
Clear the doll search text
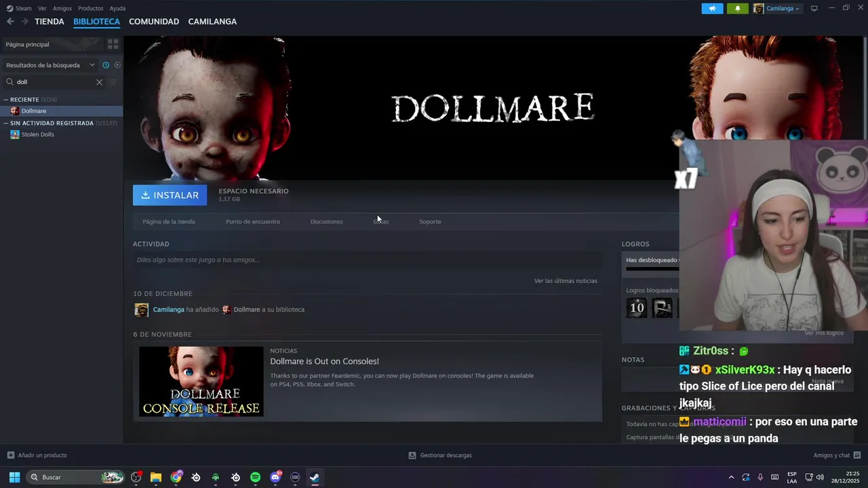pyautogui.click(x=99, y=82)
